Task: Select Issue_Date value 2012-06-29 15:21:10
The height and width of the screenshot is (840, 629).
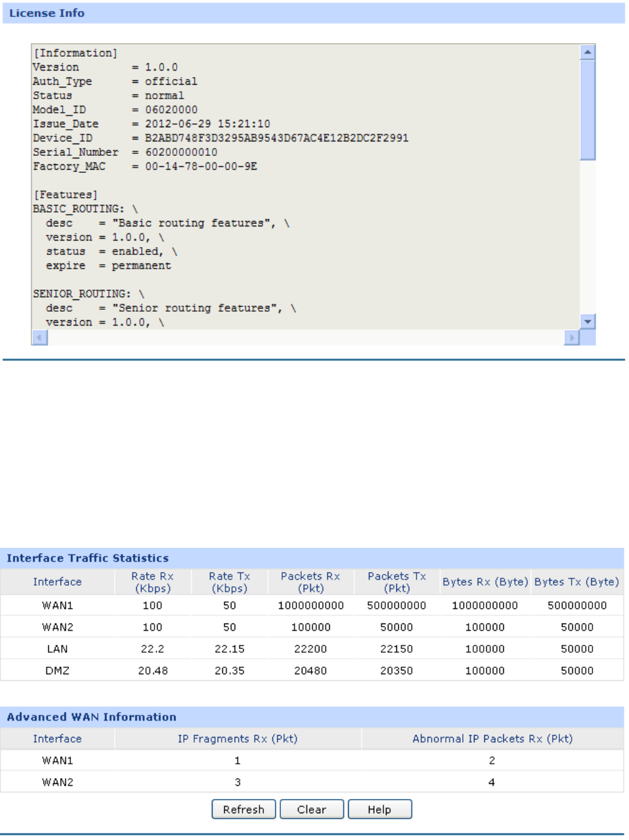Action: pyautogui.click(x=207, y=124)
